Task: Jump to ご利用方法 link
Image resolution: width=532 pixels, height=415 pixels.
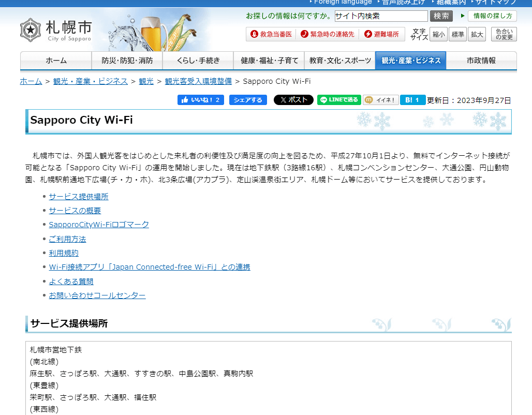Action: point(67,239)
